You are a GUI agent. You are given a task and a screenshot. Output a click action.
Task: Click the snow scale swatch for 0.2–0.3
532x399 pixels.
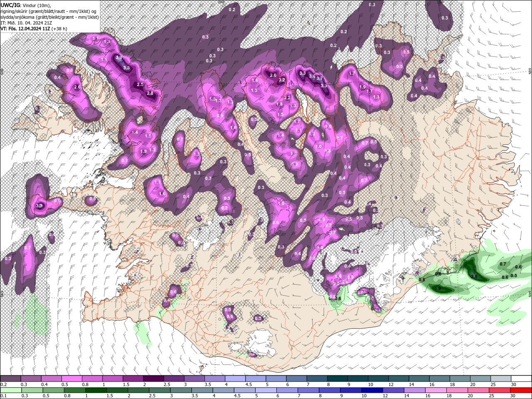(x=11, y=379)
